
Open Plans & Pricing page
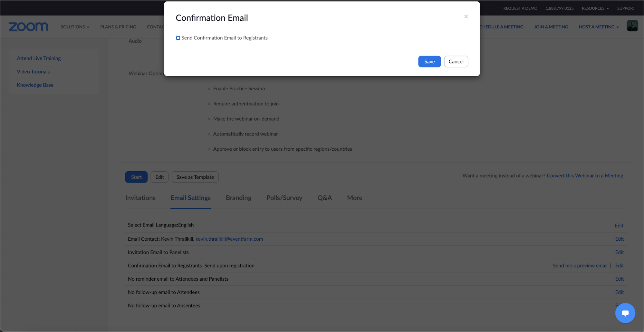[118, 27]
